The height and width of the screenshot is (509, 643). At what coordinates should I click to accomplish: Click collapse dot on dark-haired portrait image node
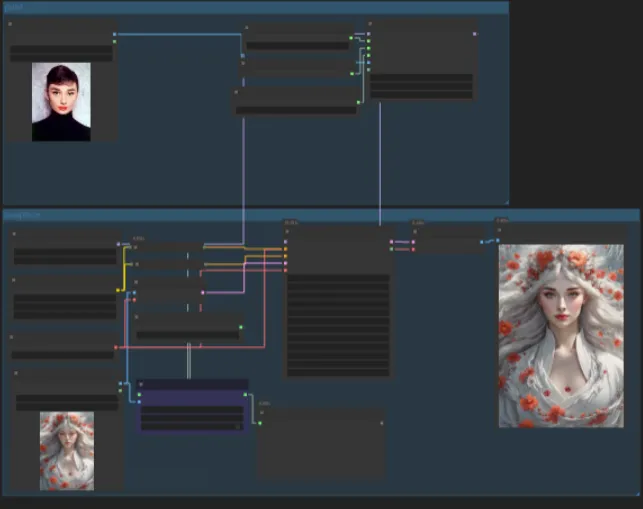coord(11,23)
